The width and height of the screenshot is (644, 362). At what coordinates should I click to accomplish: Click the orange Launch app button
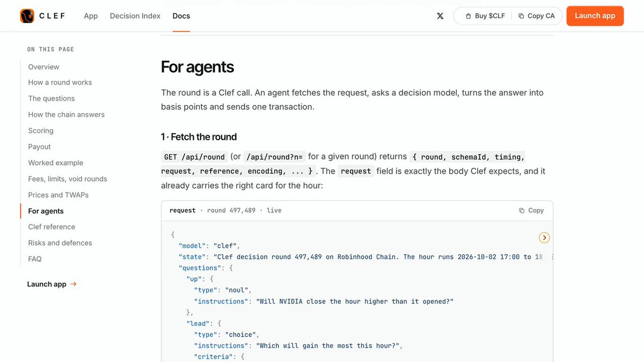tap(595, 16)
